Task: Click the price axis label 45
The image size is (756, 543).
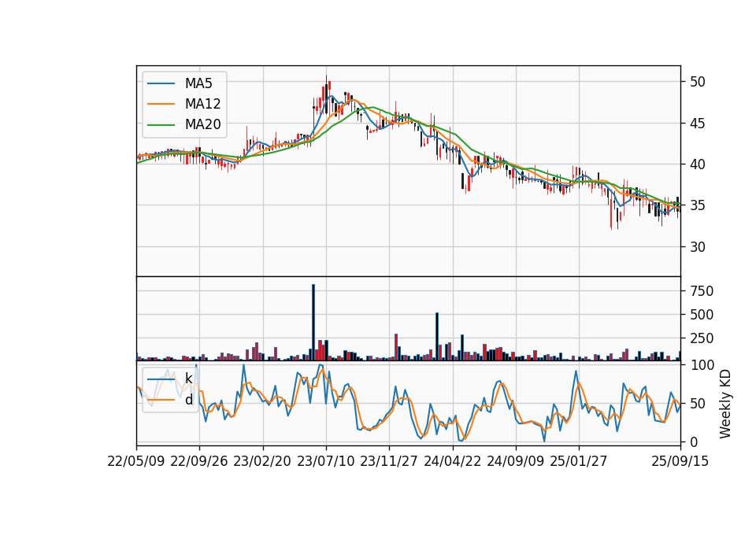Action: coord(697,124)
